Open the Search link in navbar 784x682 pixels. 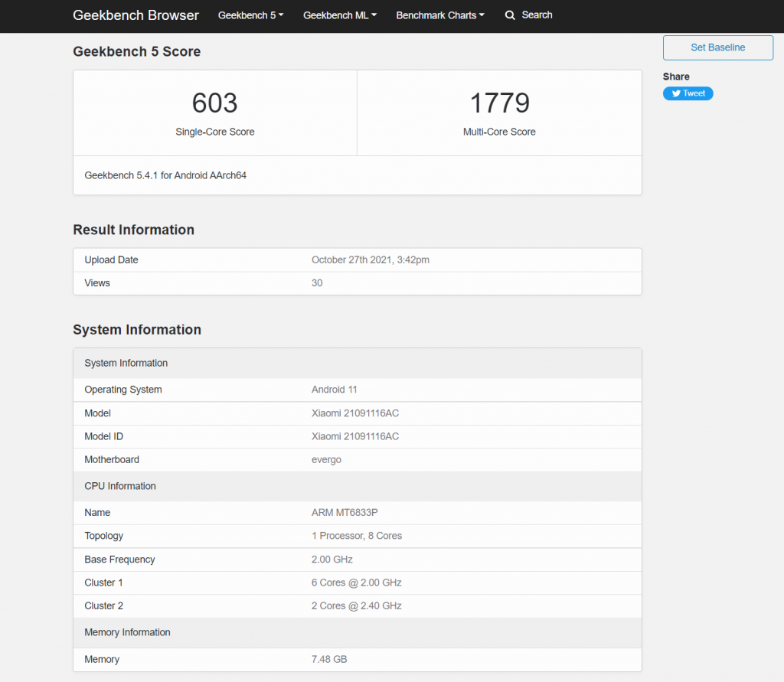pyautogui.click(x=537, y=15)
